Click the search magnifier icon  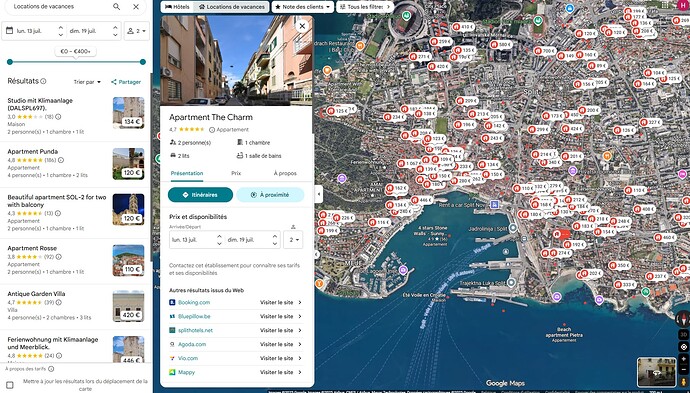coord(116,7)
